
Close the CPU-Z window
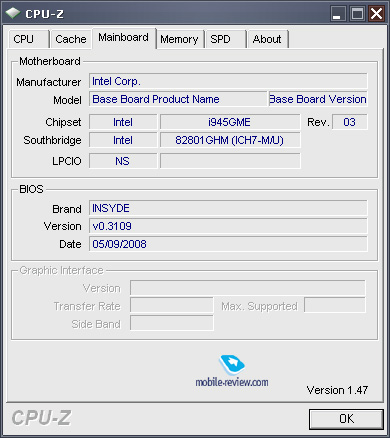point(377,14)
